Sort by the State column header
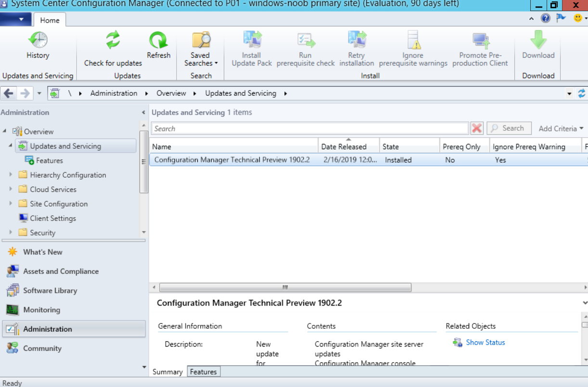Viewport: 588px width, 387px height. (x=409, y=147)
